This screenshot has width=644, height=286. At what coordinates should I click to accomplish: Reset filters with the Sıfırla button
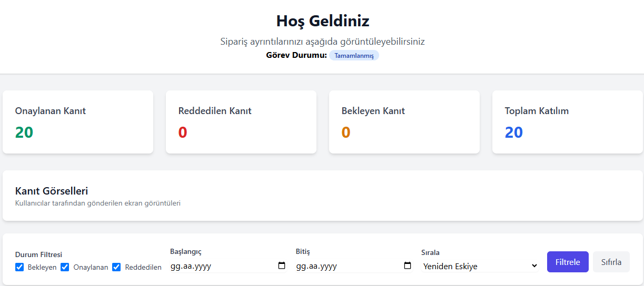[x=611, y=262]
